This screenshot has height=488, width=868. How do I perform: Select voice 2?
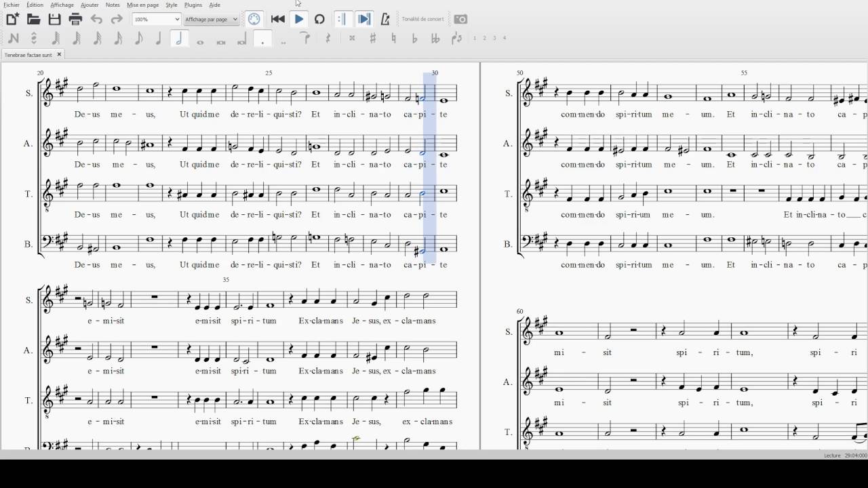(x=485, y=38)
